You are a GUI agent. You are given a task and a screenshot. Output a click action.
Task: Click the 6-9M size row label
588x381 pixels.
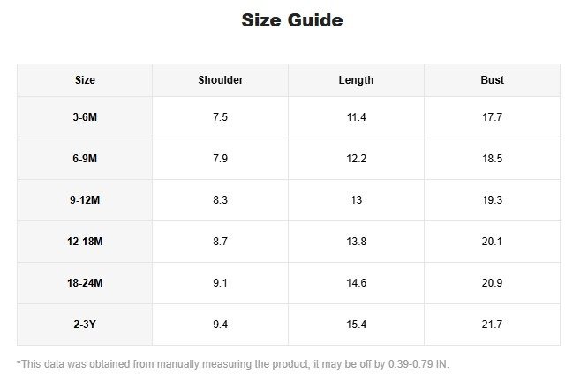pyautogui.click(x=85, y=159)
